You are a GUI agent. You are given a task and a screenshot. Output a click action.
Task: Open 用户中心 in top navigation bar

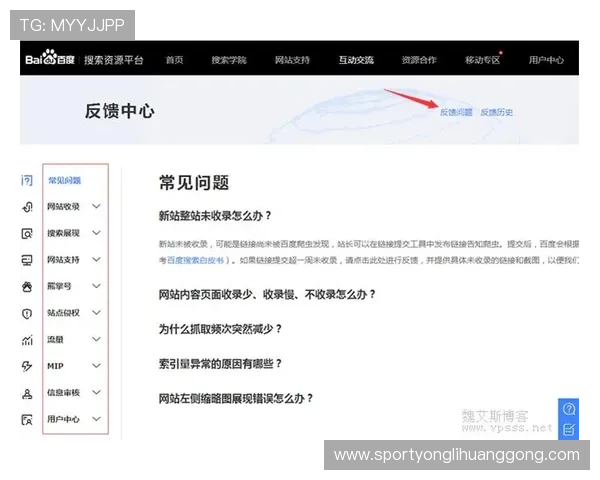coord(546,60)
